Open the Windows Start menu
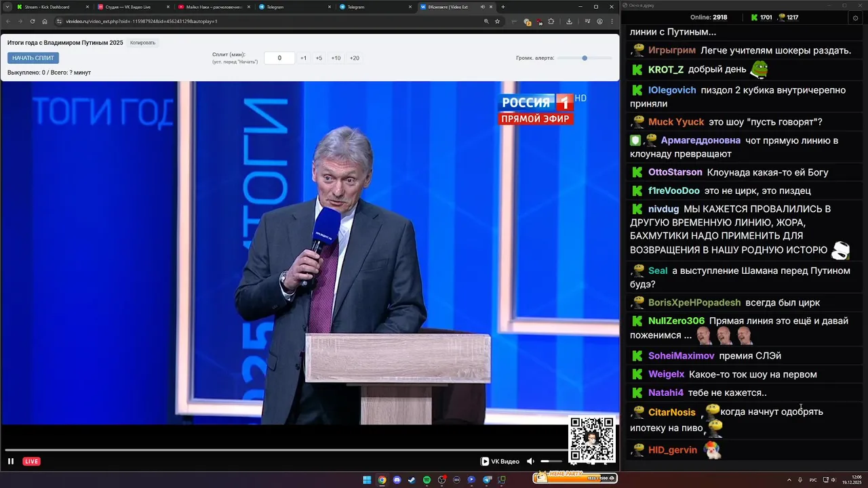Screen dimensions: 868x488 pyautogui.click(x=367, y=480)
